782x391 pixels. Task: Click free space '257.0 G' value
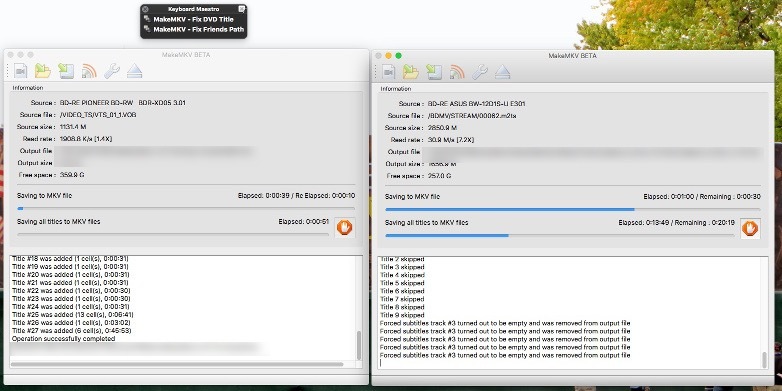coord(439,176)
